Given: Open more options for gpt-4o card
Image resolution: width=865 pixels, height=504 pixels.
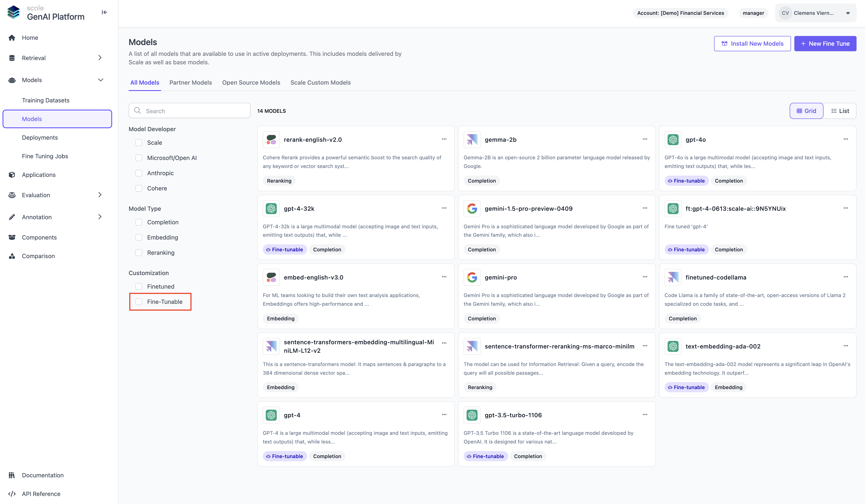Looking at the screenshot, I should click(846, 139).
